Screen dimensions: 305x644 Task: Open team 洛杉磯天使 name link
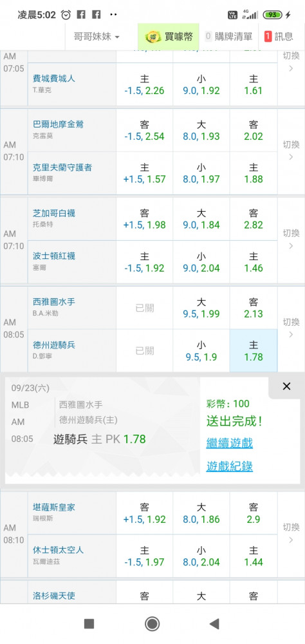[x=54, y=596]
